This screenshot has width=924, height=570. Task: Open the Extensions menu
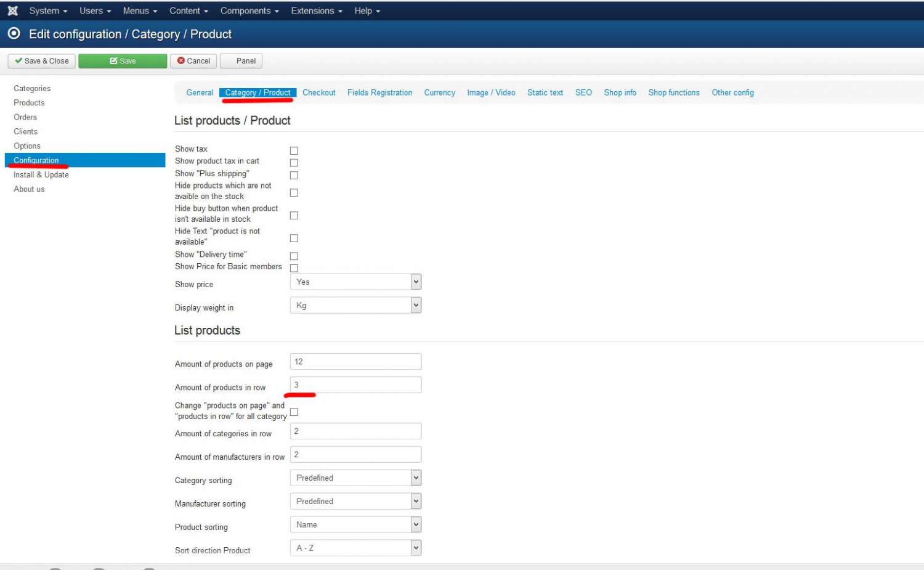(x=316, y=10)
